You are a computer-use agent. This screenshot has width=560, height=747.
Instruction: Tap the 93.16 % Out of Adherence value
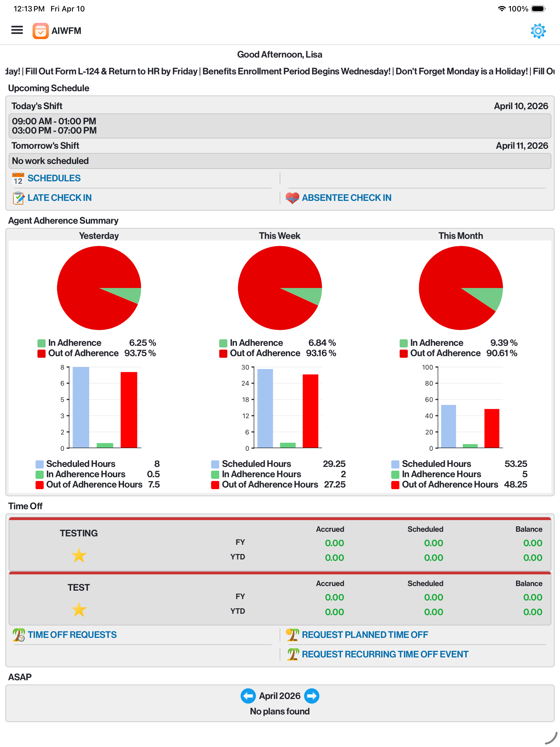[321, 353]
